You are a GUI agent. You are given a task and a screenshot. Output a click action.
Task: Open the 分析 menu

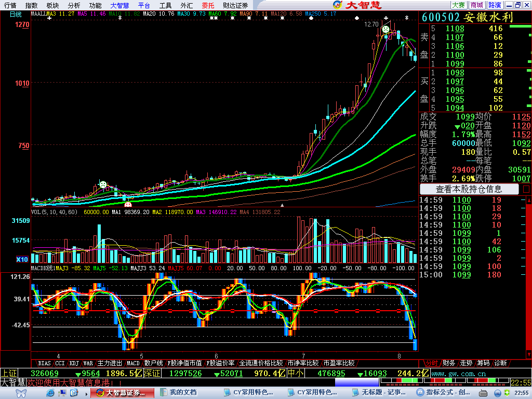click(74, 5)
